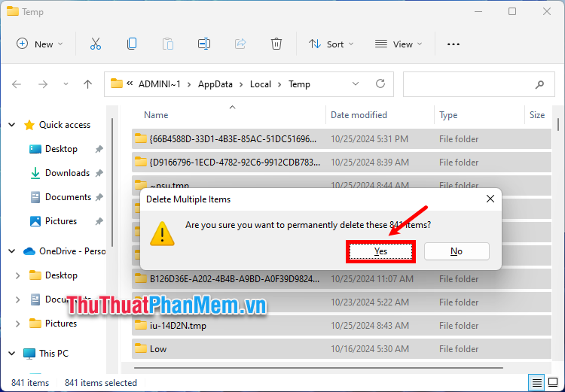
Task: Click the search box field
Action: coord(479,84)
